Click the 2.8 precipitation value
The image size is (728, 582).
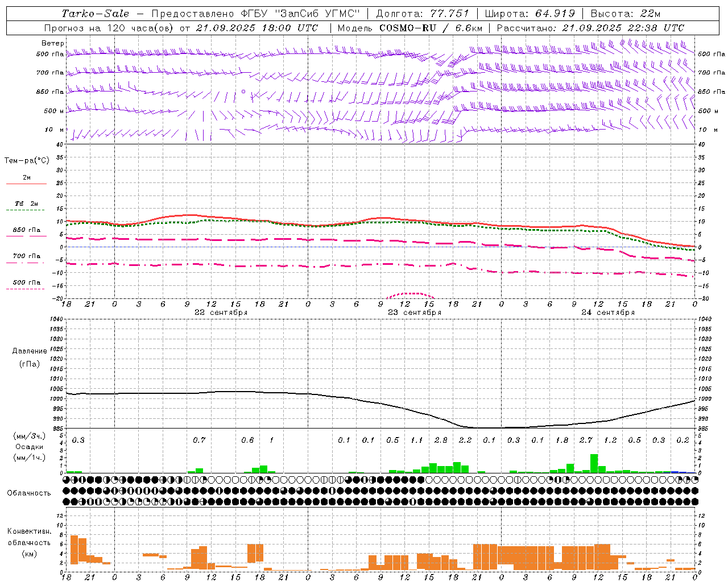tap(441, 440)
